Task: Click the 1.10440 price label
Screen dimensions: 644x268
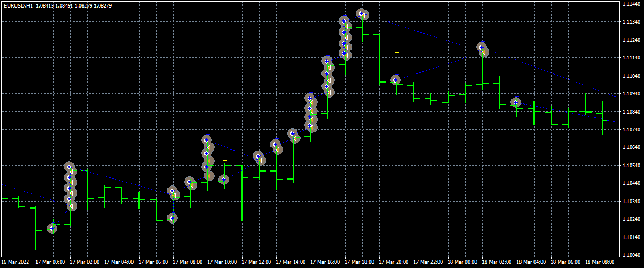Action: (x=631, y=183)
